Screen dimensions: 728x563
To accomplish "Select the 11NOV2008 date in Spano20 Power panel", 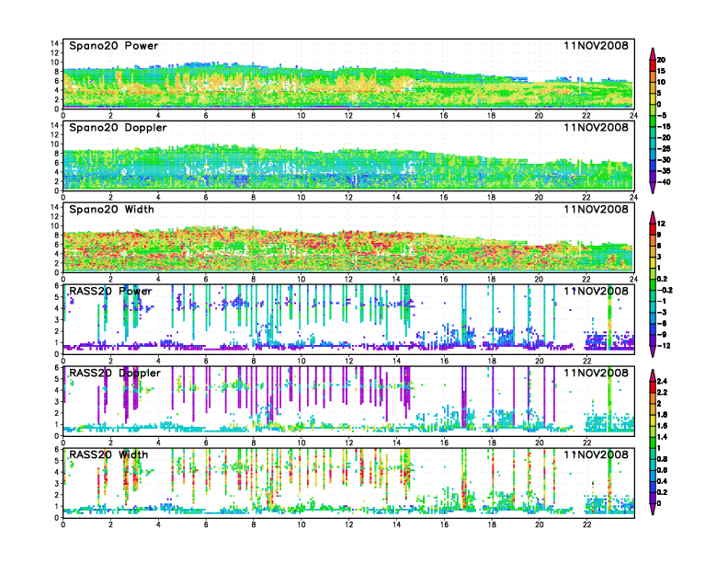I will [596, 46].
